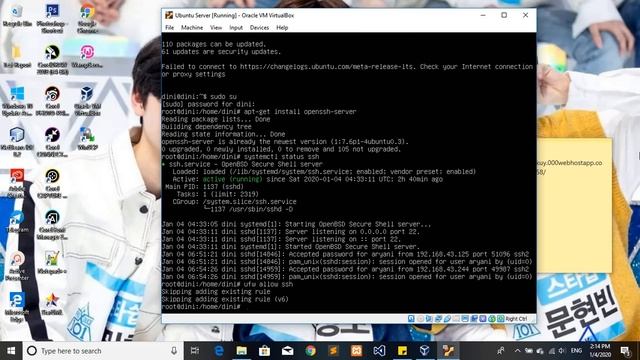The width and height of the screenshot is (640, 360).
Task: Open File Explorer from the taskbar
Action: tap(242, 351)
